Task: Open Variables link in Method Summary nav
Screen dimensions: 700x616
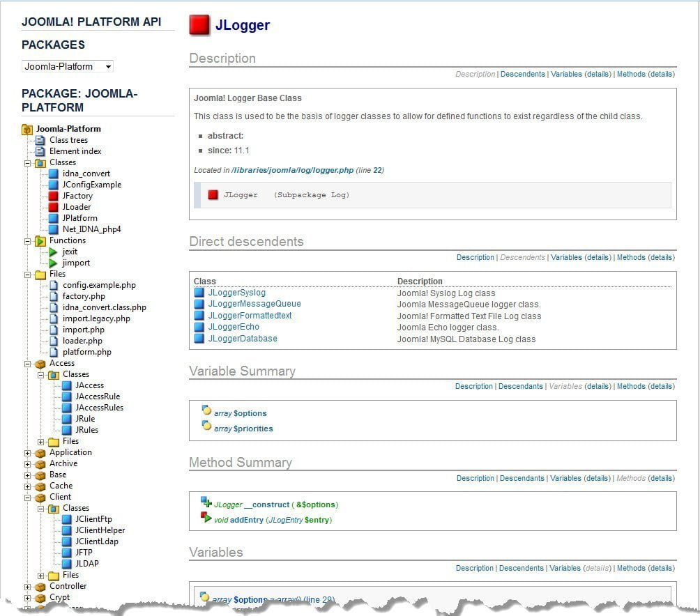Action: click(x=565, y=478)
